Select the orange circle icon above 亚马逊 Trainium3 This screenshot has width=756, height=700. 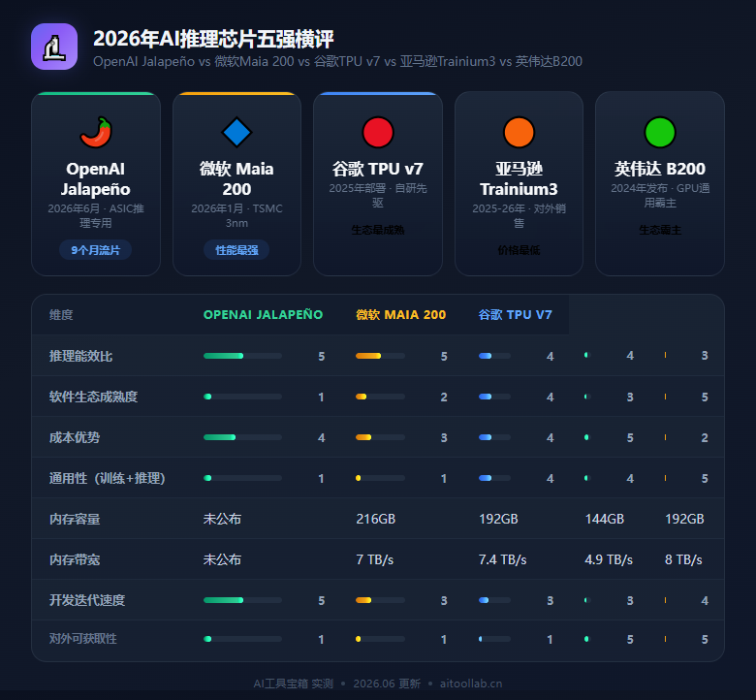pos(519,132)
